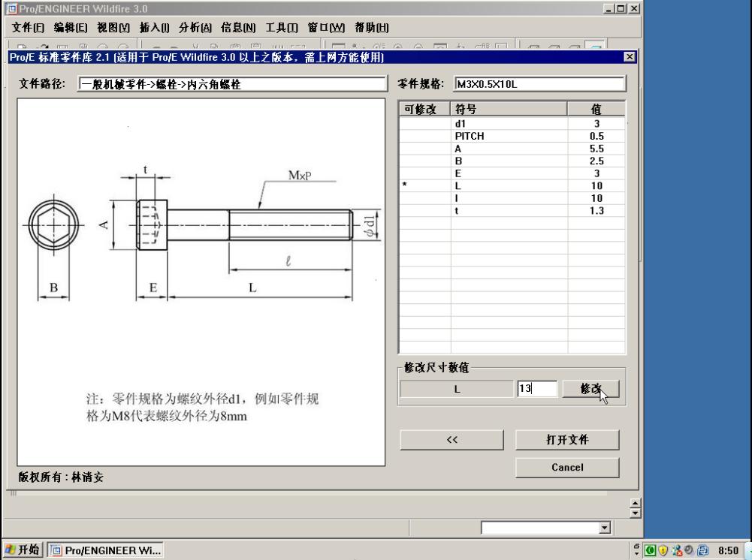Viewport: 752px width, 560px height.
Task: Select the I symbol cell in the table
Action: (x=509, y=198)
